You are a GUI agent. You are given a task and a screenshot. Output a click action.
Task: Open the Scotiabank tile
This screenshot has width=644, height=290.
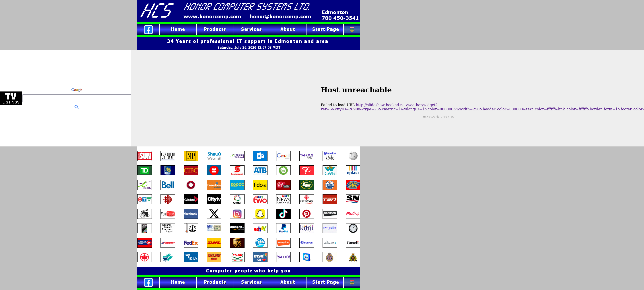(237, 170)
